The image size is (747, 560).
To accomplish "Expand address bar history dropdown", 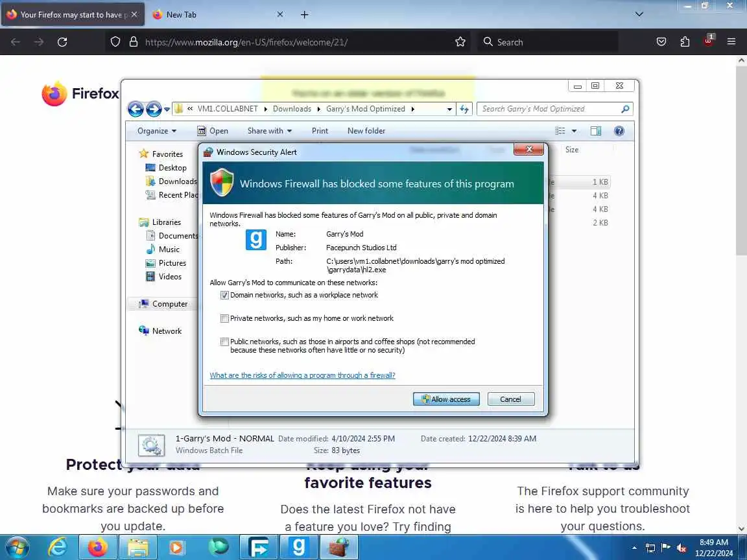I will click(x=449, y=109).
